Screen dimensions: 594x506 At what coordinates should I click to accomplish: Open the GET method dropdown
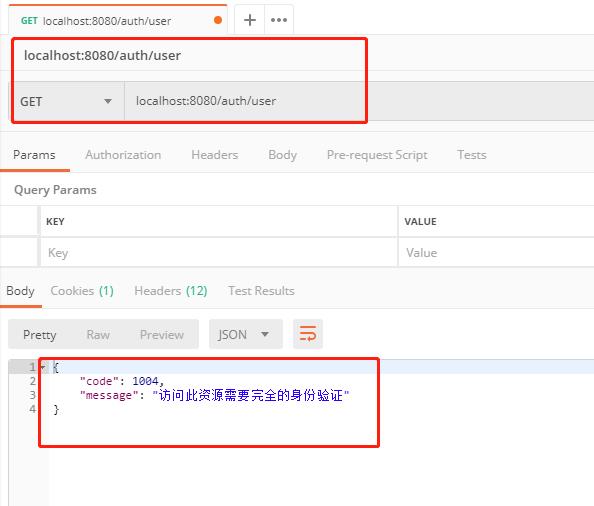point(67,102)
